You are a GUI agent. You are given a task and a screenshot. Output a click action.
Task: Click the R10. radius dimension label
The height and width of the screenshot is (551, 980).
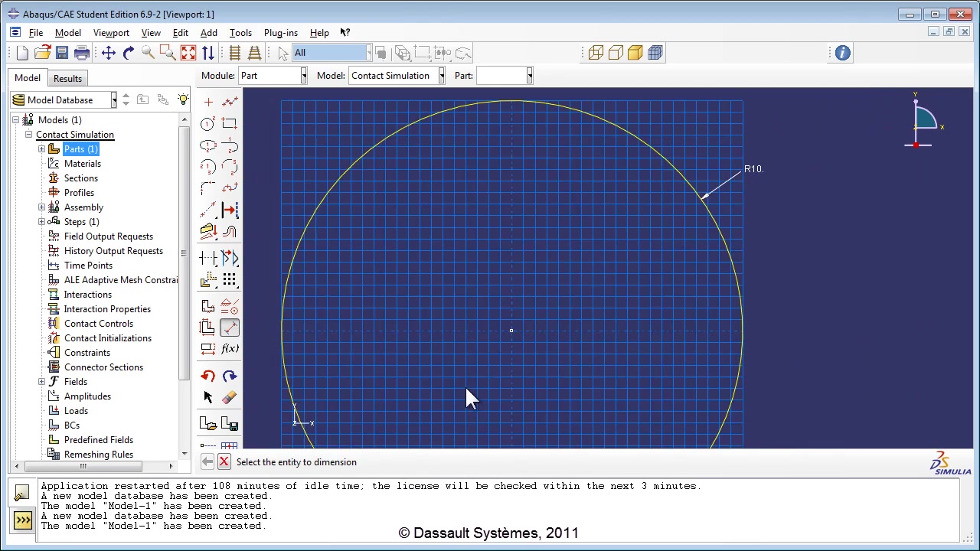pos(753,169)
